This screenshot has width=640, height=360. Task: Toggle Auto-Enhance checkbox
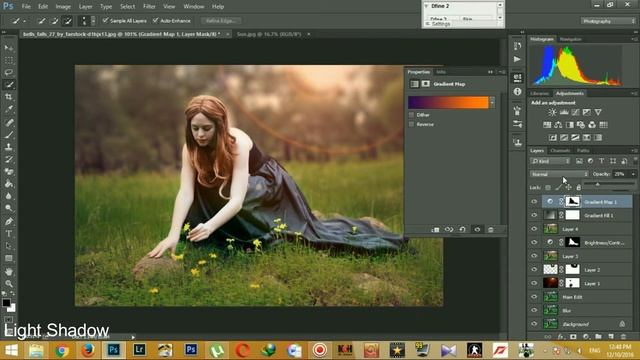[x=156, y=20]
